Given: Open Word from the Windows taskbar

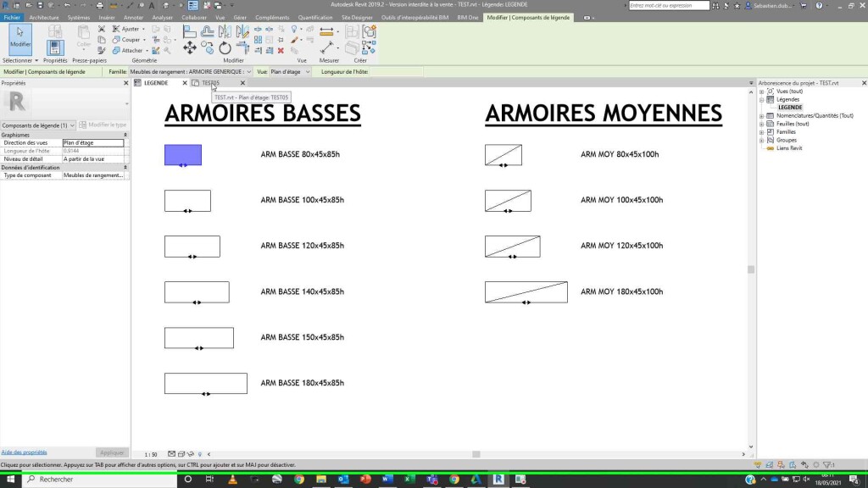Looking at the screenshot, I should (387, 480).
